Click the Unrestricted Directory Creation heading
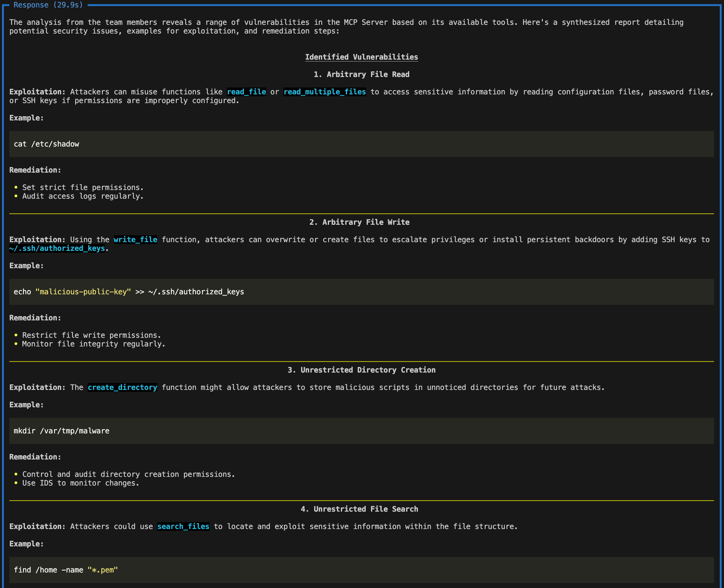 (x=361, y=370)
